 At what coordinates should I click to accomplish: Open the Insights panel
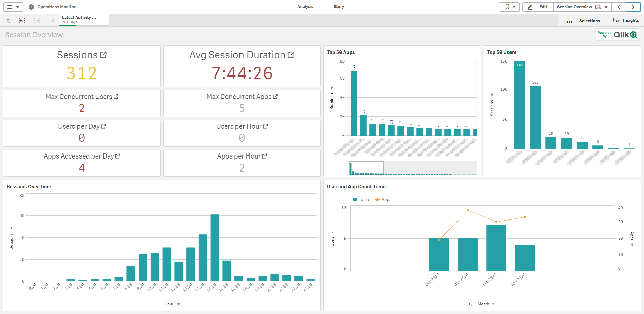click(626, 21)
